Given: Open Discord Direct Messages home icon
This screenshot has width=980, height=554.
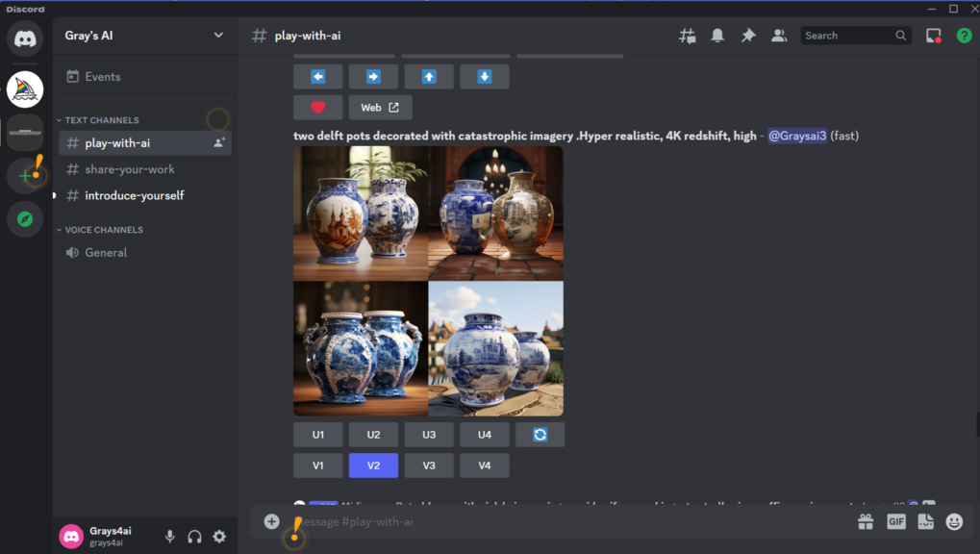Looking at the screenshot, I should click(25, 39).
